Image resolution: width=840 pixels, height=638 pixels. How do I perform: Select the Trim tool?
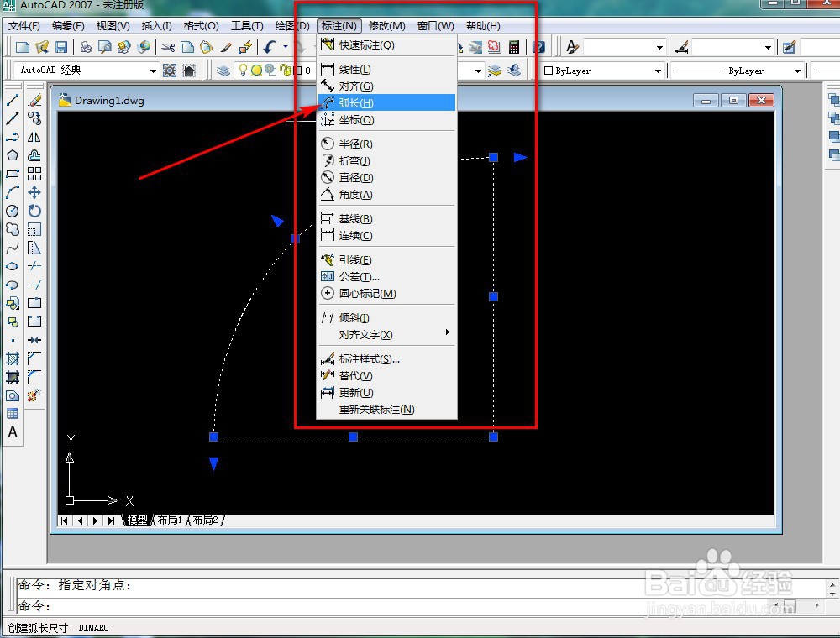click(x=34, y=266)
